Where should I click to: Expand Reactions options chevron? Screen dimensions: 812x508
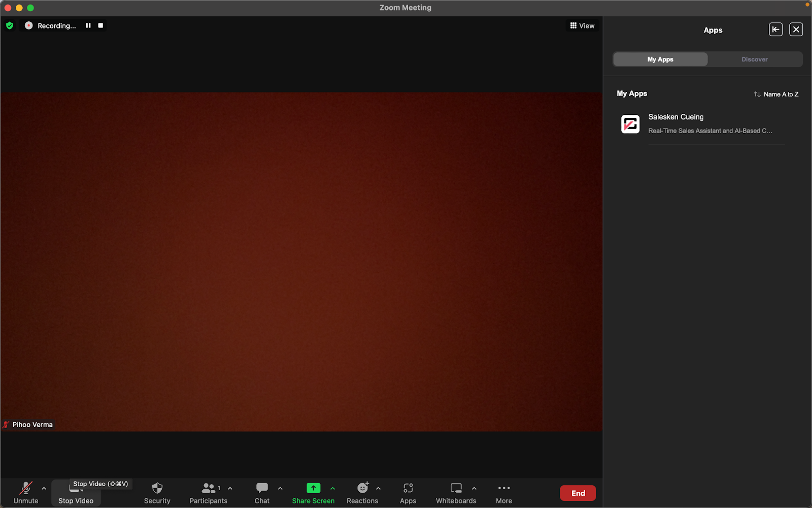[379, 489]
